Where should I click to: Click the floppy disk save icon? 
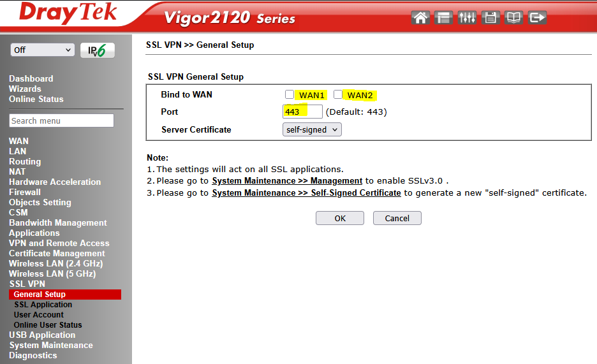click(x=490, y=17)
